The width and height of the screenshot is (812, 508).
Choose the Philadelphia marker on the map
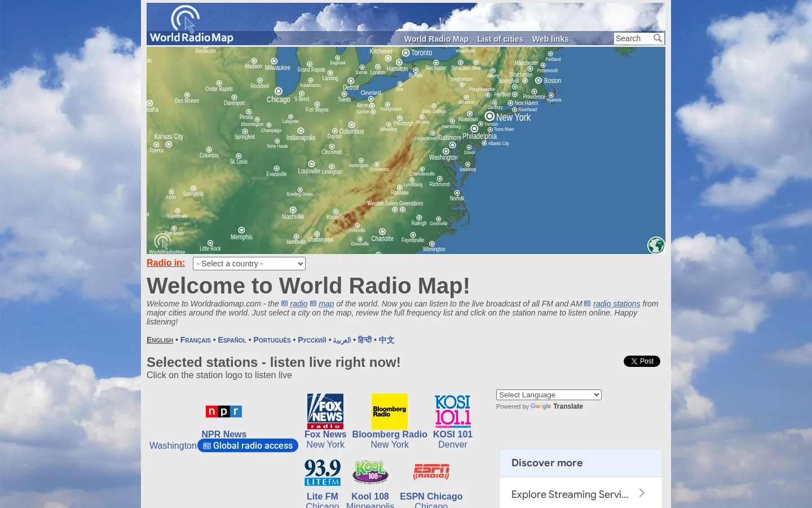click(474, 129)
